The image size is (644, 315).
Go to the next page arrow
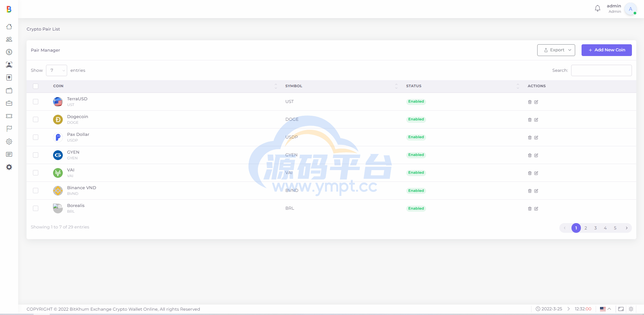[626, 228]
